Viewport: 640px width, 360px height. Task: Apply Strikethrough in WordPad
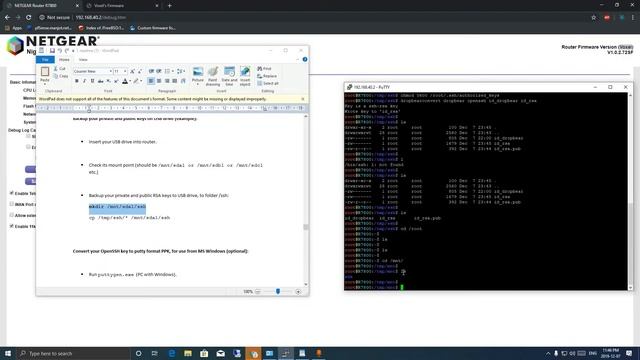[100, 81]
